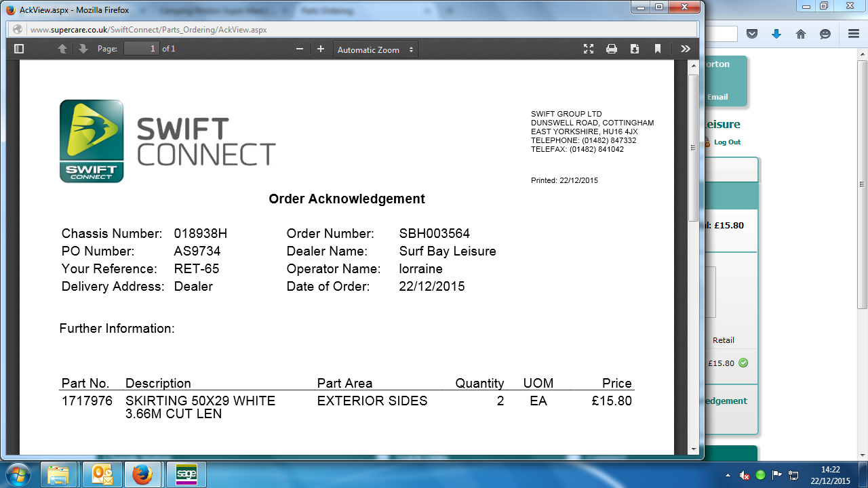Viewport: 868px width, 488px height.
Task: Click dealer name Surf Bay Leisure
Action: point(448,251)
